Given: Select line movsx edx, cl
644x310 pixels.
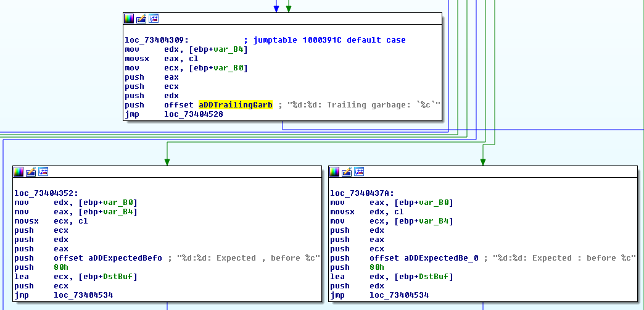Looking at the screenshot, I should (x=367, y=212).
